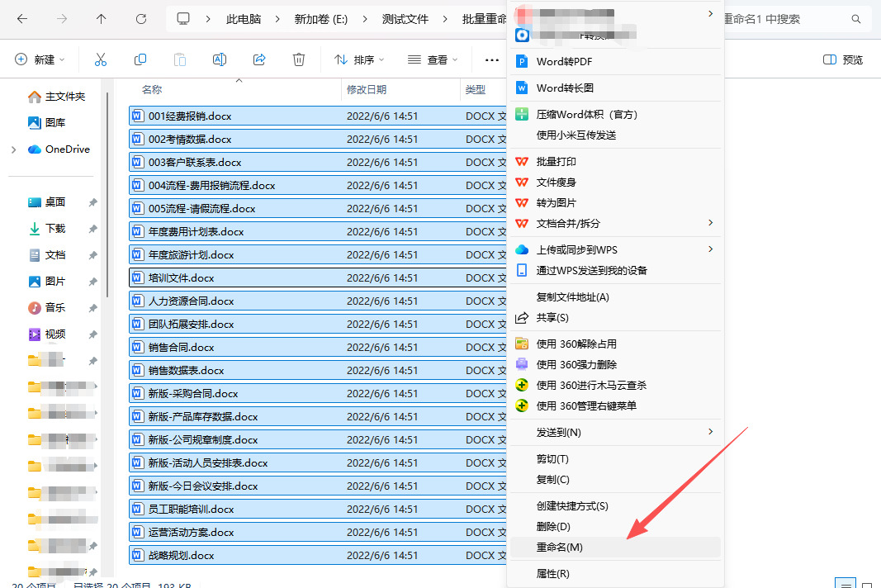Expand the 文档合并/拆分 submenu
881x588 pixels.
click(711, 223)
